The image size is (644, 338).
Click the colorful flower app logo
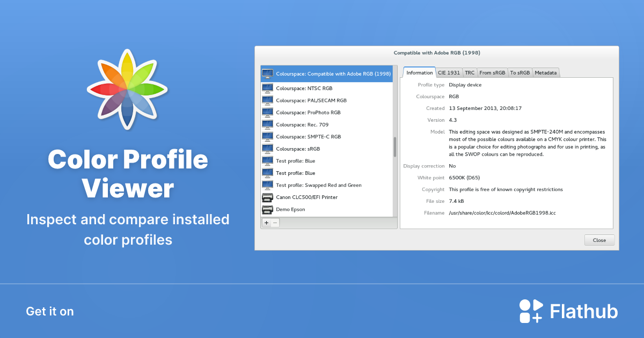tap(127, 89)
